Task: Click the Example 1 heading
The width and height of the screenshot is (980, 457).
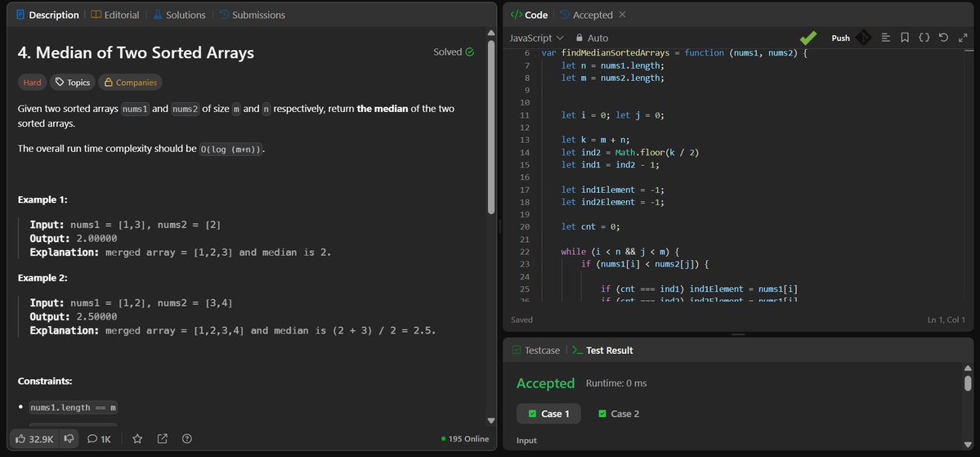Action: click(43, 199)
